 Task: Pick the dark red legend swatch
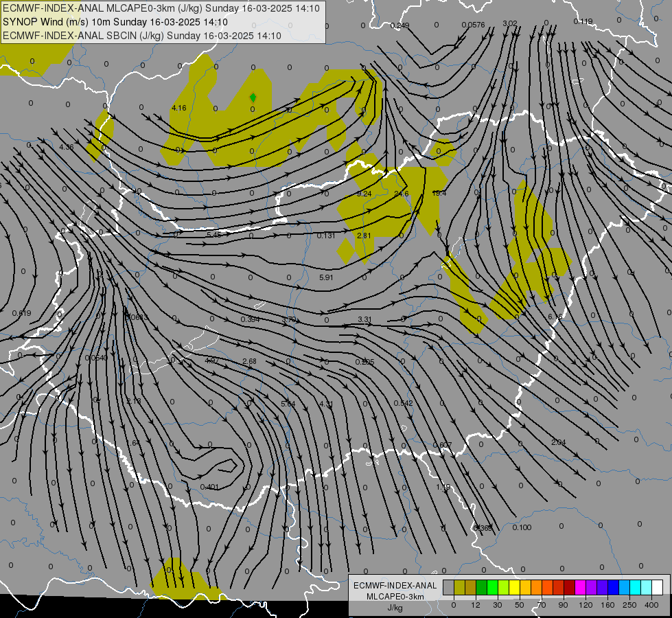pyautogui.click(x=569, y=588)
